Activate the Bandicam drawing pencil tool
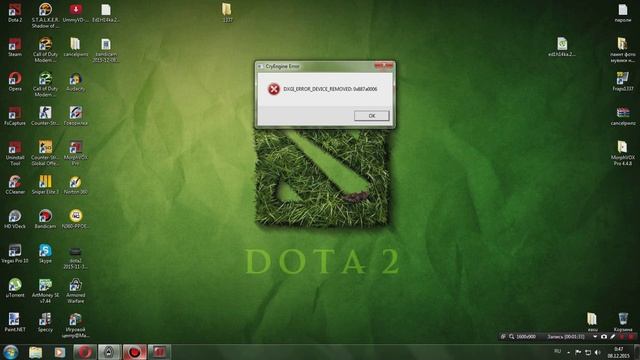 613,337
